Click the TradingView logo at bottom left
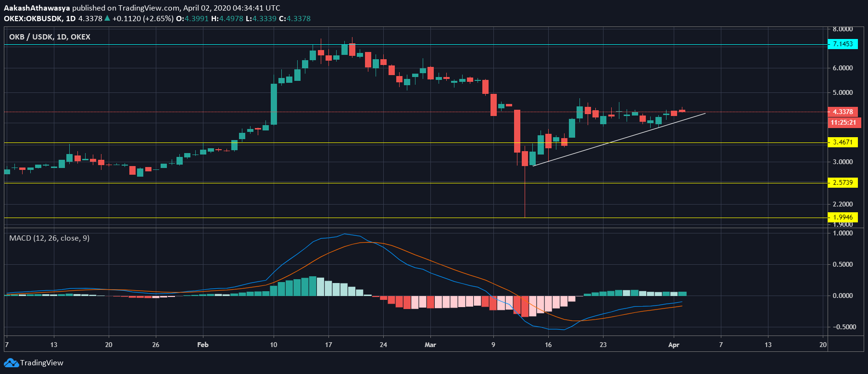Screen dimensions: 868x374 click(34, 362)
